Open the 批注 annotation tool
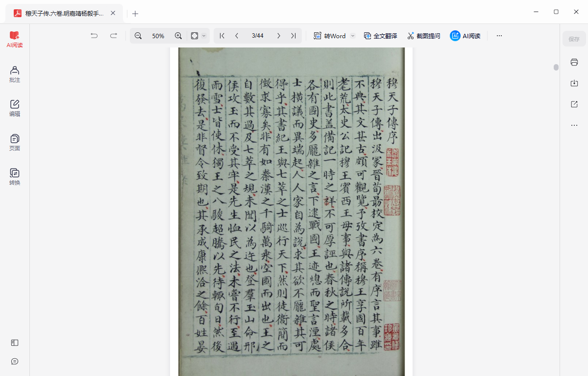The height and width of the screenshot is (376, 588). (15, 74)
